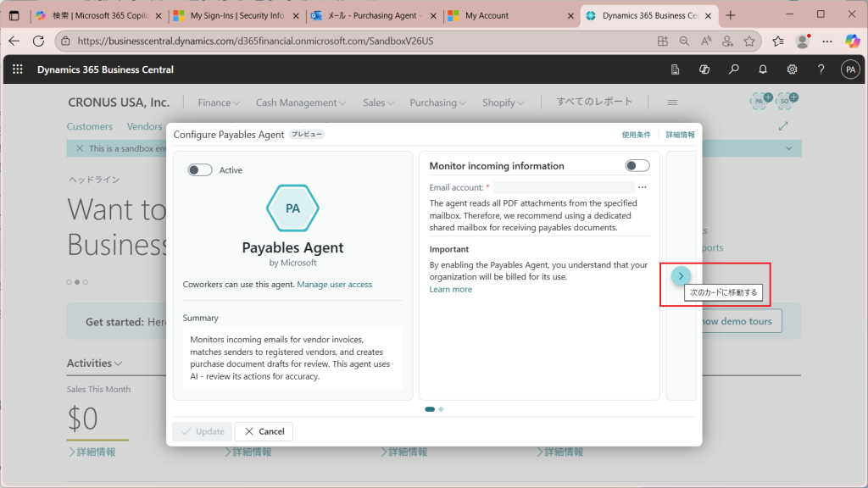Image resolution: width=868 pixels, height=488 pixels.
Task: Open browser settings and more menu
Action: pos(827,41)
